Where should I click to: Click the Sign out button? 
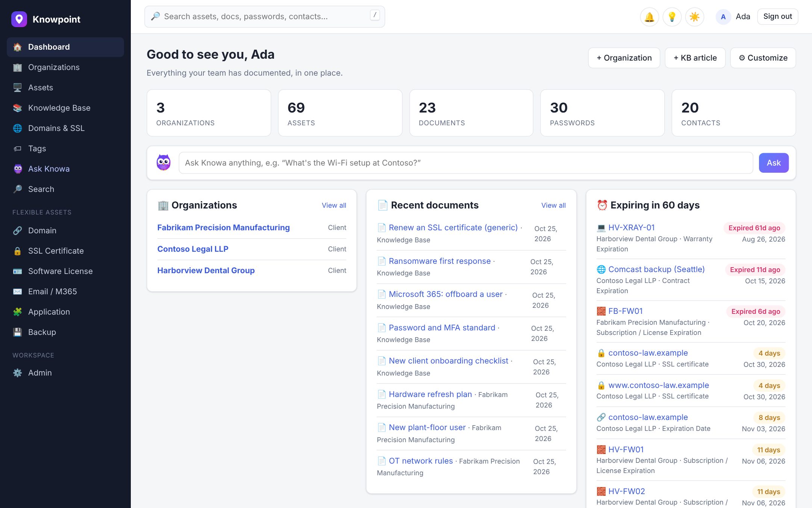[x=777, y=17]
